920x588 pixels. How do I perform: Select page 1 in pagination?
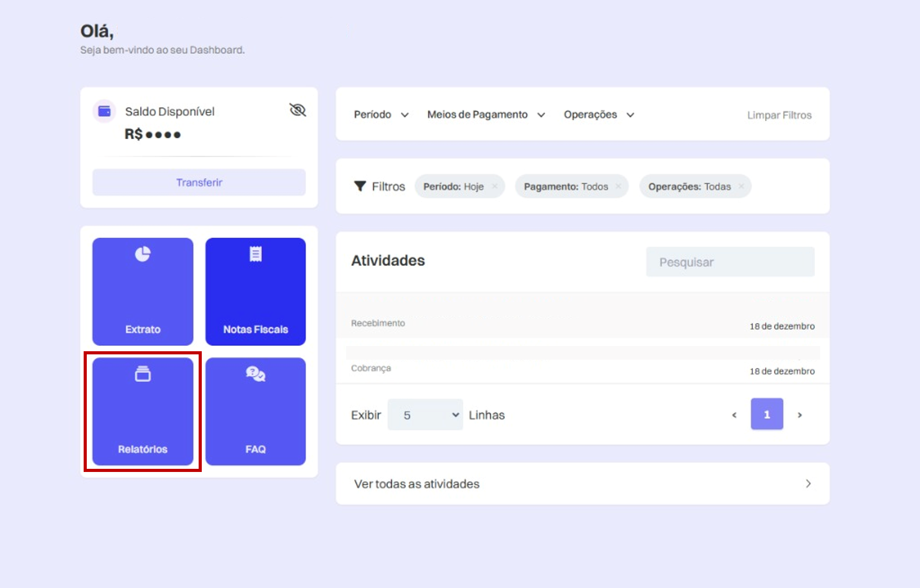(767, 414)
